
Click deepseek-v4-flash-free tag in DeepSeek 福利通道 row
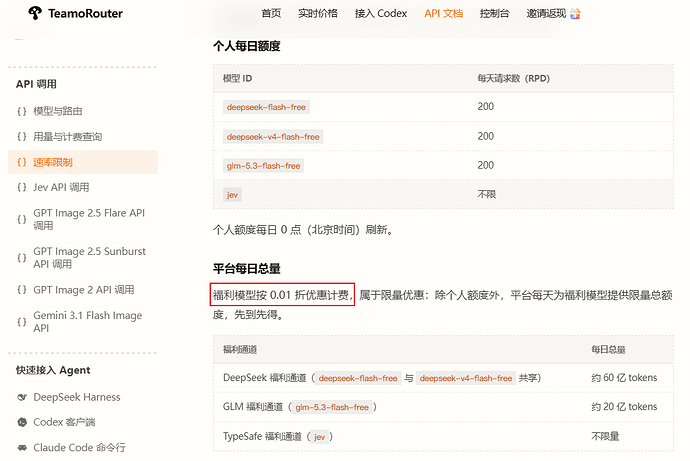click(x=466, y=378)
